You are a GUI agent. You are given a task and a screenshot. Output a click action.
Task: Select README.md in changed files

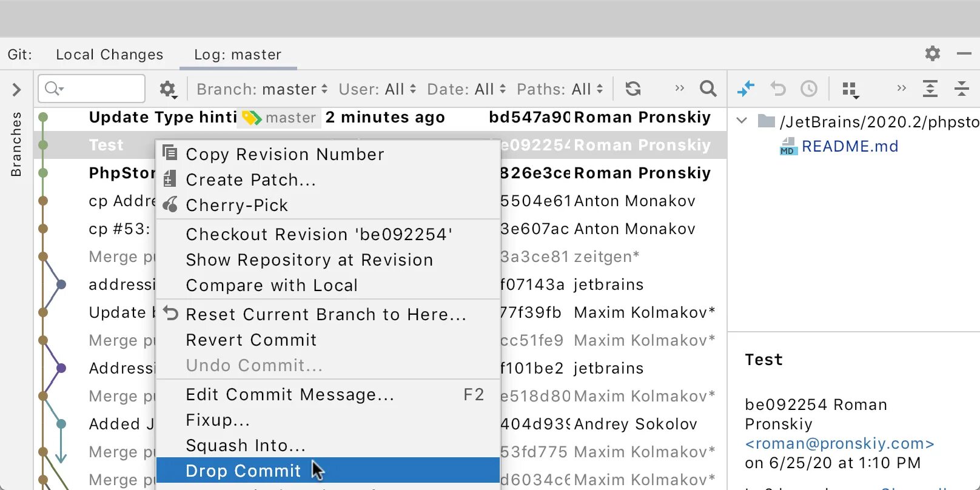click(850, 146)
